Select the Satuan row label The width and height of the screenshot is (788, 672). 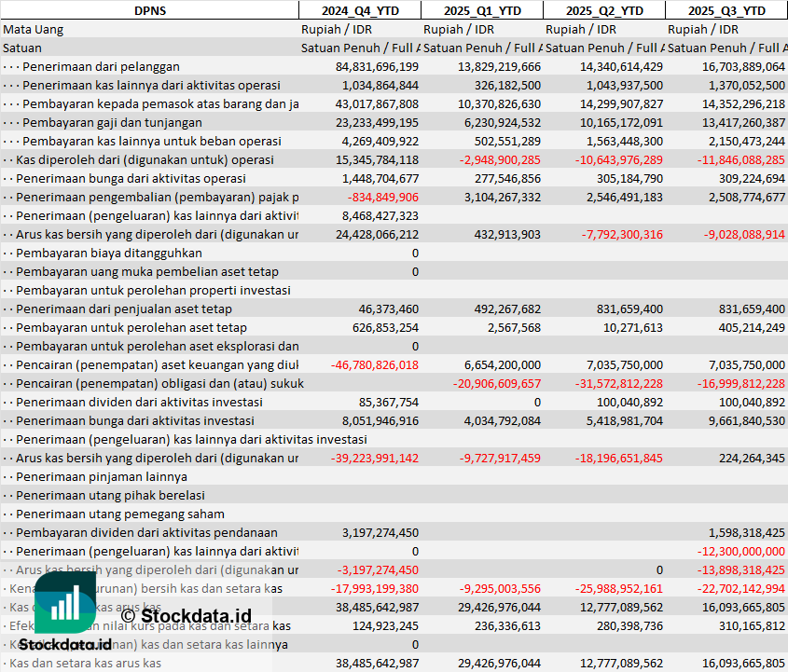click(22, 48)
